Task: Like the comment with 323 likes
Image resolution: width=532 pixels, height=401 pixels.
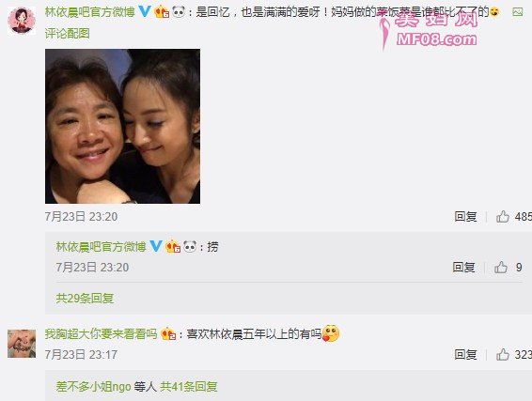Action: click(503, 355)
